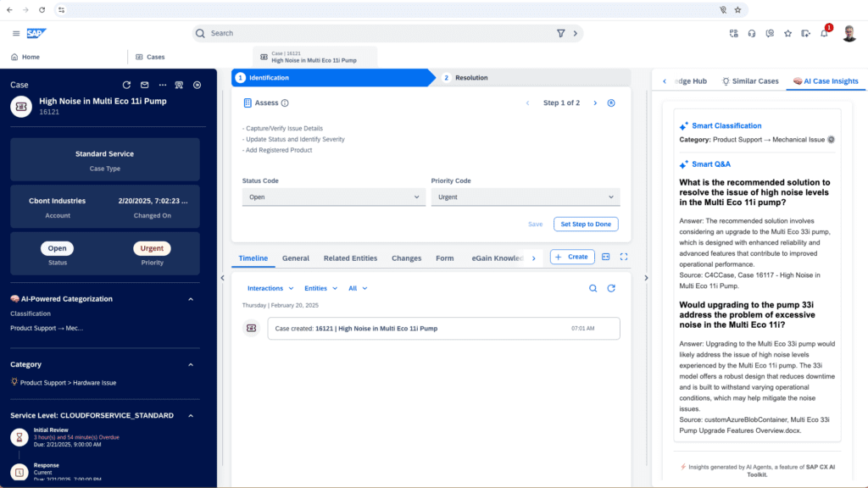
Task: Click the email envelope icon in the Case header
Action: point(144,85)
